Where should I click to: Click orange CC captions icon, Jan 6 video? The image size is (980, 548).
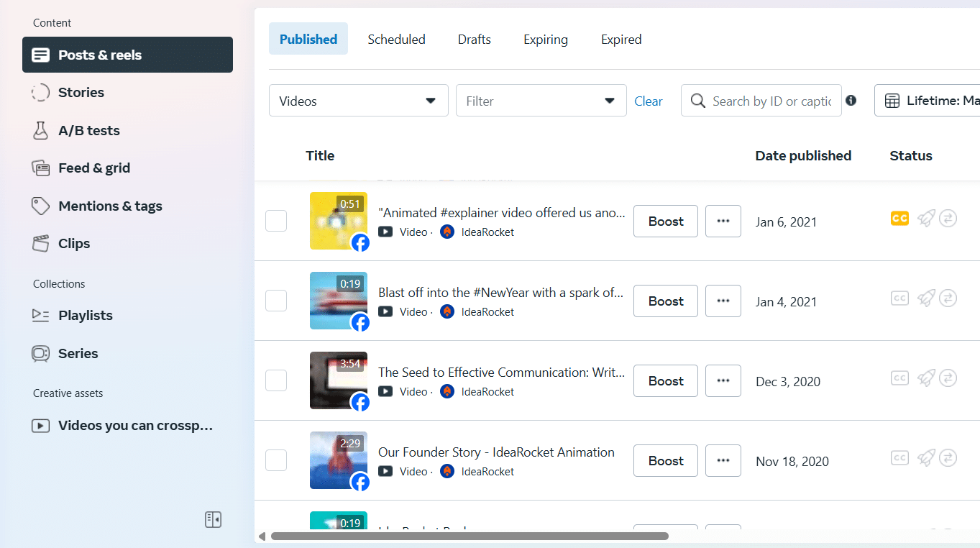pyautogui.click(x=899, y=219)
